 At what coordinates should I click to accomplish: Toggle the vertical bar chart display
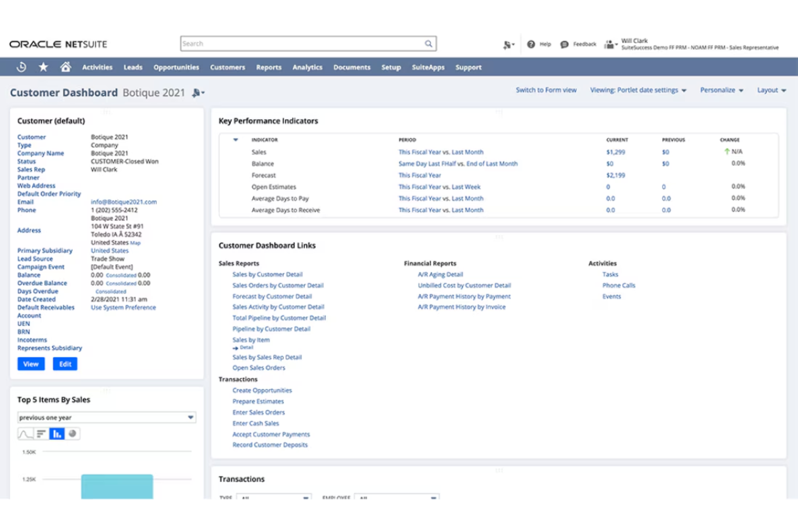(57, 433)
